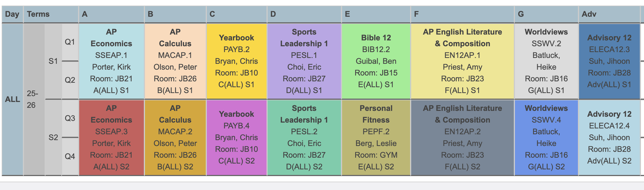
Task: Click the red AP Economics SSEAP.3 cell
Action: (111, 137)
